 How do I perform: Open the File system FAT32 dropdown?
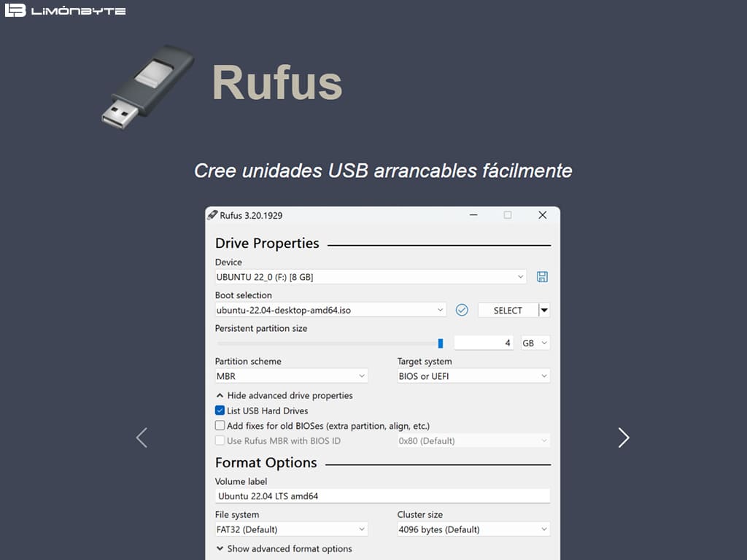click(x=291, y=529)
